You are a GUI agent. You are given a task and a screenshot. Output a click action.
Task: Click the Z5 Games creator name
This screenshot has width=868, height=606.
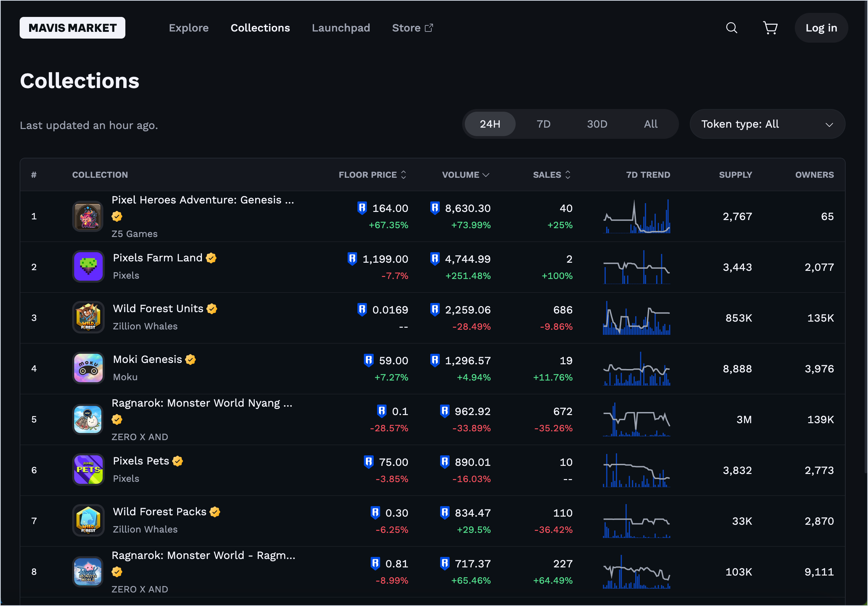(x=135, y=234)
